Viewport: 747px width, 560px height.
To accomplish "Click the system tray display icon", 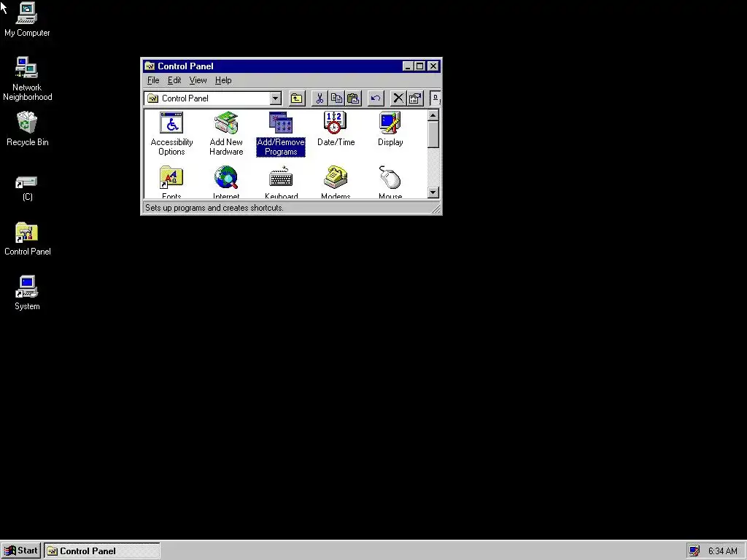I will [x=694, y=551].
